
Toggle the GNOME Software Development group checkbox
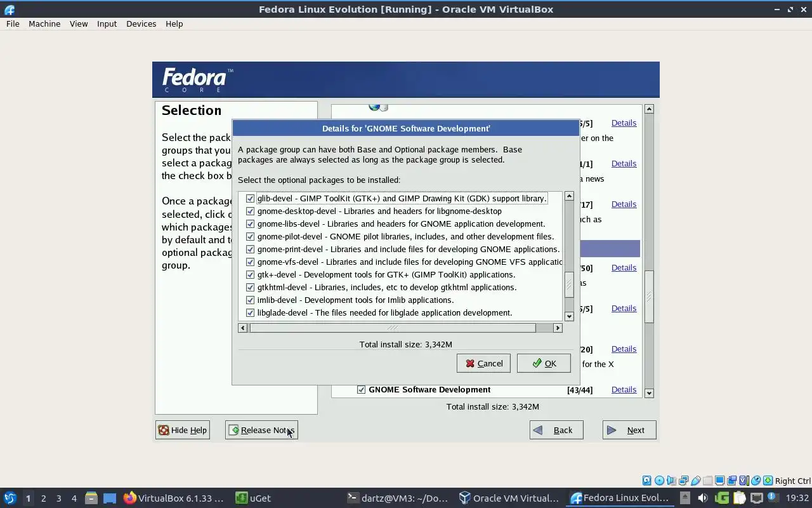pos(361,389)
